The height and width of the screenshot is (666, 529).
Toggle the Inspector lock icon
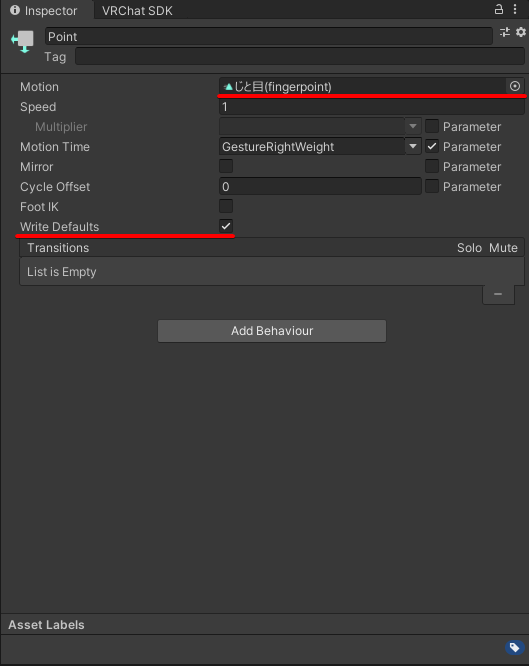tap(499, 9)
